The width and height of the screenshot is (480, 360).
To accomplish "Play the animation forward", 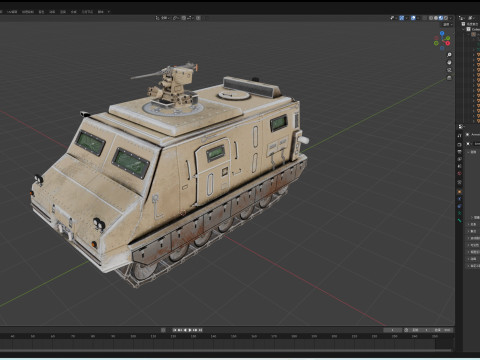I will coord(190,330).
